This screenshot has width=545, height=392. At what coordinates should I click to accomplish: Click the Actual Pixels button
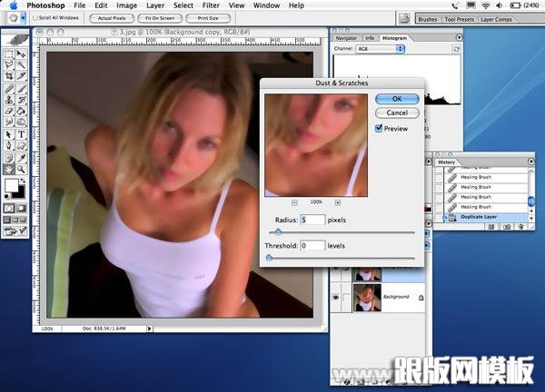click(x=112, y=18)
